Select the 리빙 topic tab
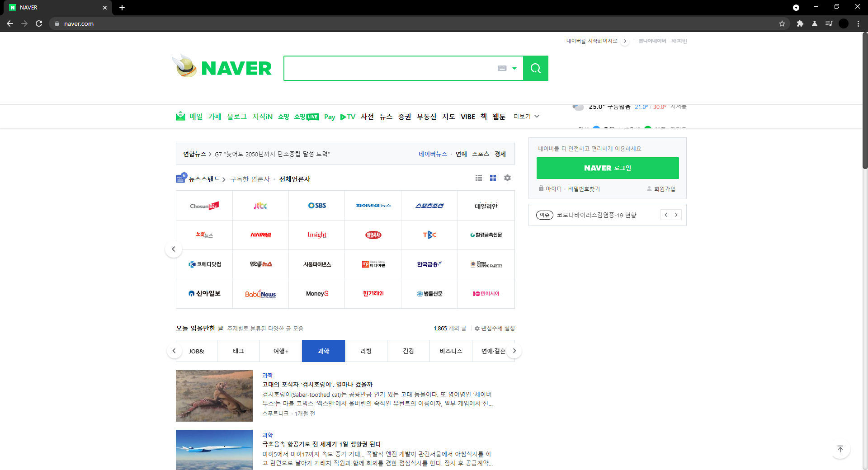The image size is (868, 470). click(366, 351)
